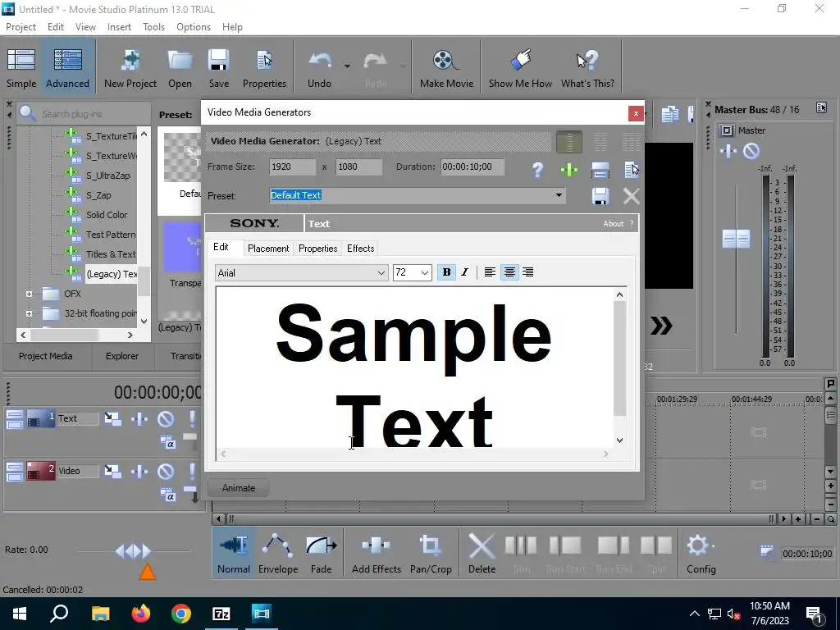The height and width of the screenshot is (630, 840).
Task: Open the font size 72 dropdown
Action: tap(424, 273)
